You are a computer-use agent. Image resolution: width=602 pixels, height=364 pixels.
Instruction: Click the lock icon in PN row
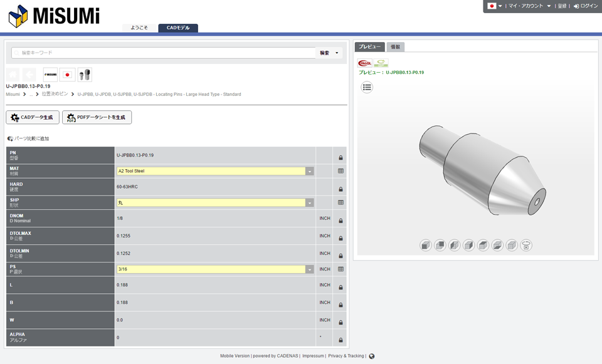[x=341, y=157]
